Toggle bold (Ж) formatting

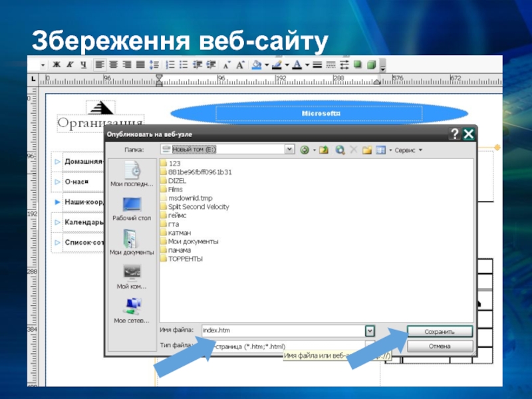[57, 65]
